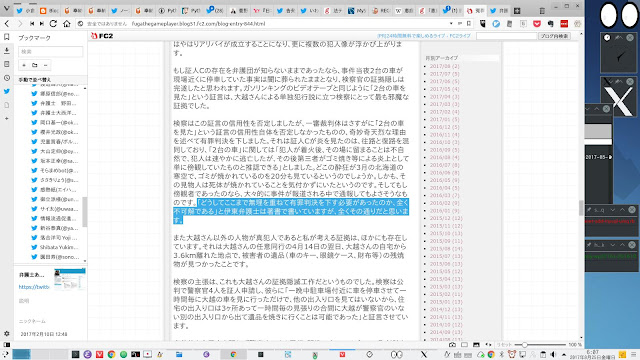
Task: Open the Downloads panel
Action: pos(7,51)
